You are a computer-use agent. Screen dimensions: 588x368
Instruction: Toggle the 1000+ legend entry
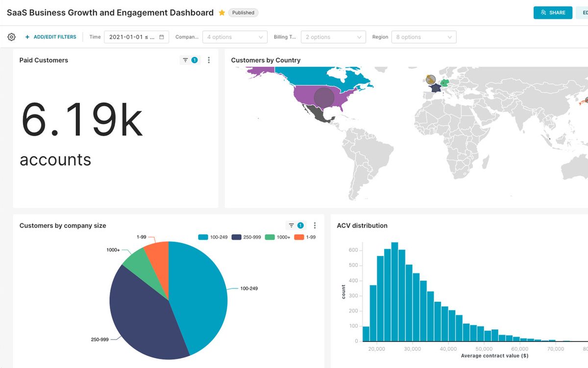(x=277, y=237)
